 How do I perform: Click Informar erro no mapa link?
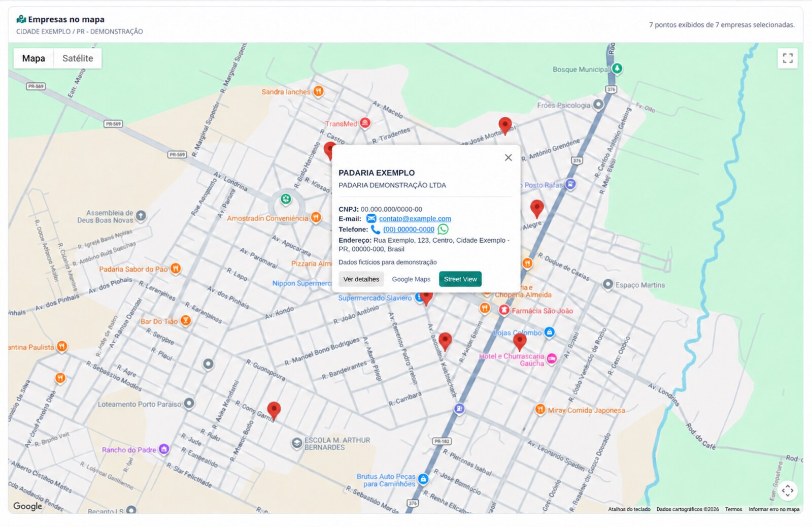[x=774, y=509]
